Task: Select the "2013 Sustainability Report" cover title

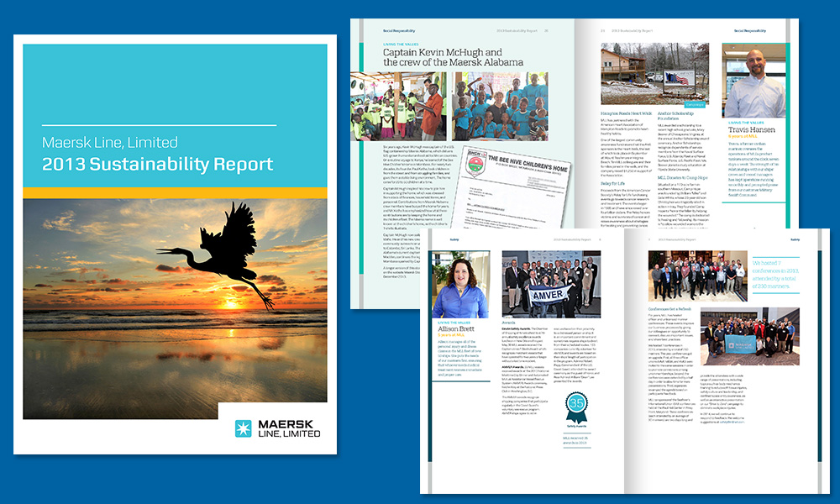Action: click(x=158, y=164)
